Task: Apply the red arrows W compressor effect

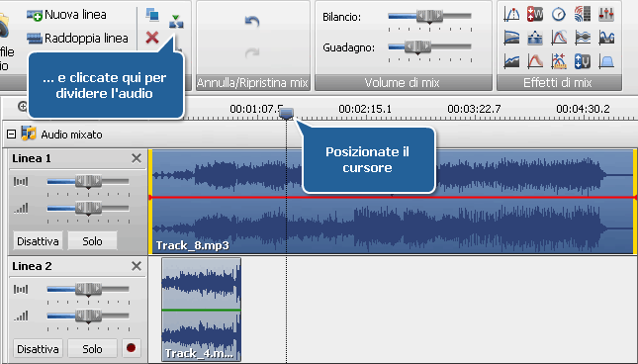Action: [535, 15]
